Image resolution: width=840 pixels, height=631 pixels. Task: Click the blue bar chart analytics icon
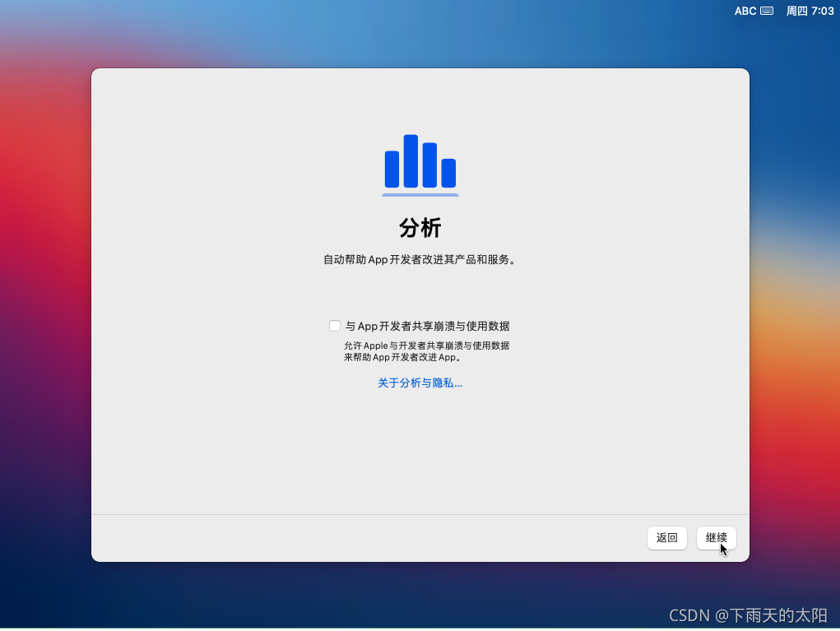pyautogui.click(x=420, y=163)
